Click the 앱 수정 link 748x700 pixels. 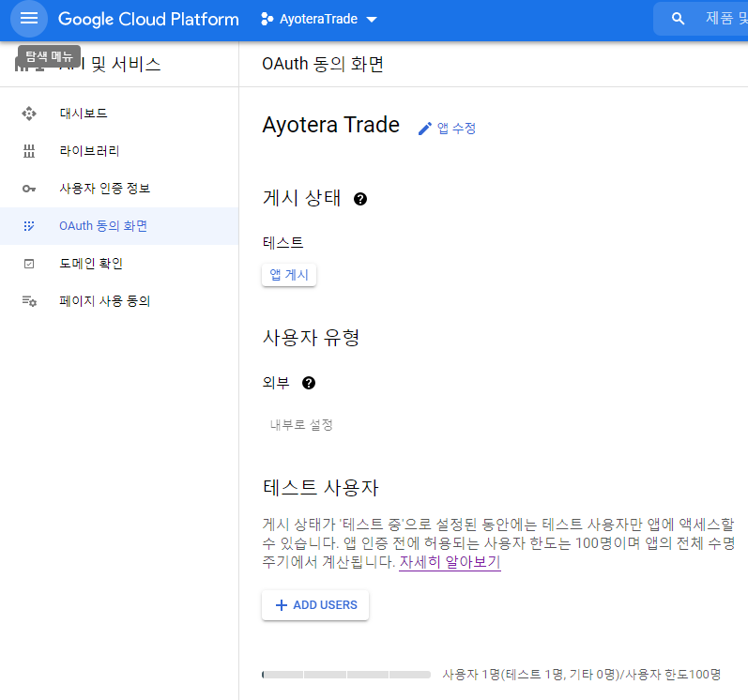point(456,129)
